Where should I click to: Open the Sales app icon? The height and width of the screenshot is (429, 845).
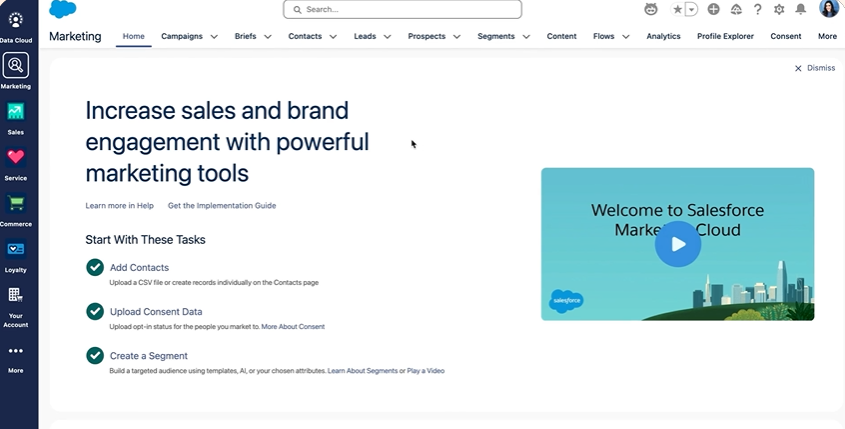(x=16, y=112)
